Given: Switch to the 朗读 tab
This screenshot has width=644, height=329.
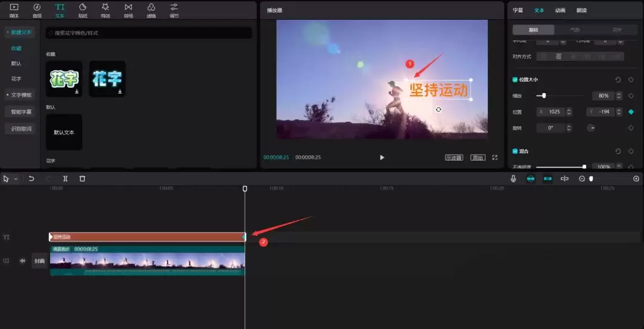Looking at the screenshot, I should (581, 10).
